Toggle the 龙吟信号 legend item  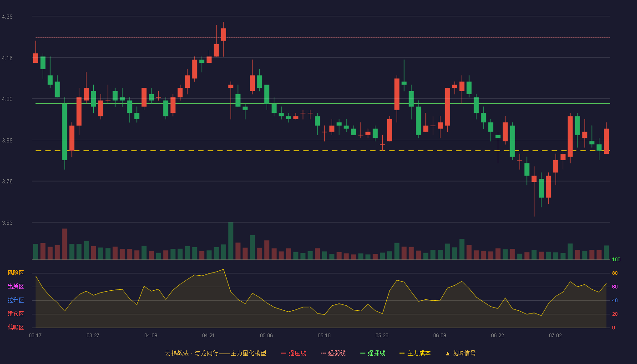pos(460,353)
